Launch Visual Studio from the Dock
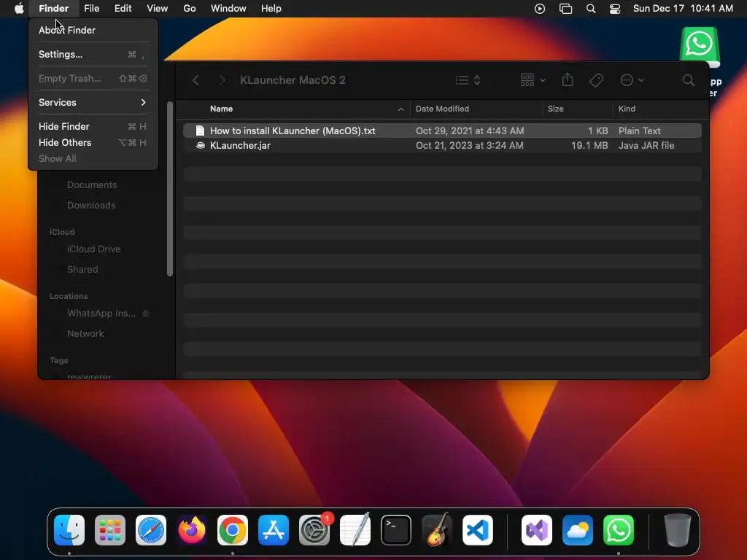Viewport: 747px width, 560px height. point(537,530)
